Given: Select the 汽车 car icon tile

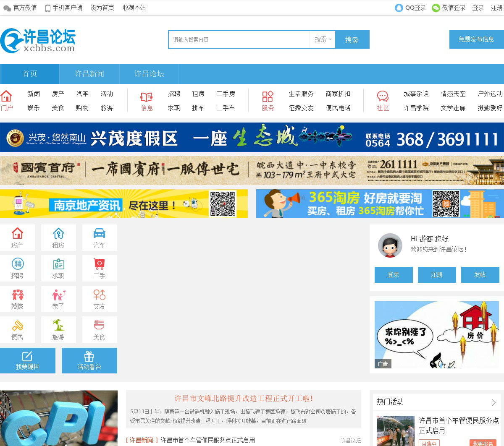Looking at the screenshot, I should click(x=100, y=237).
